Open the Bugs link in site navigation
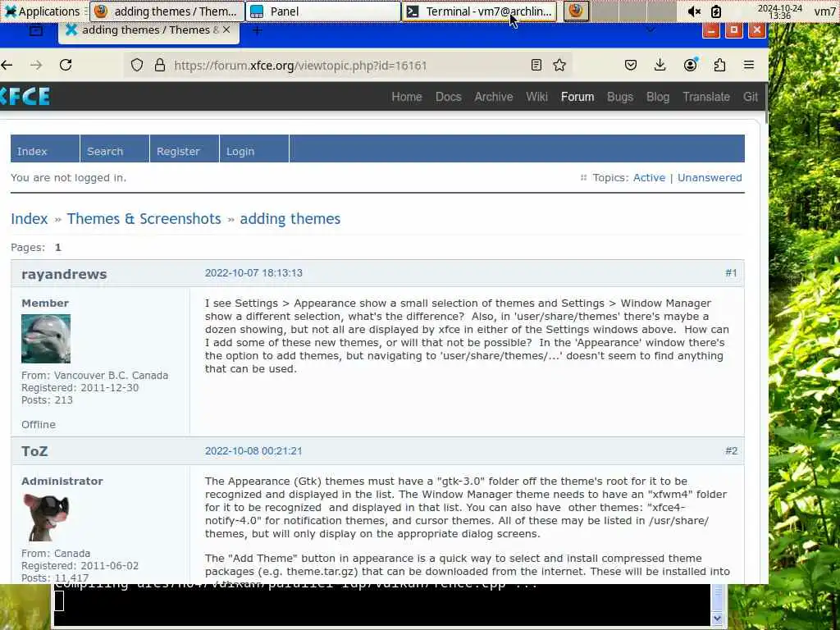 (x=620, y=97)
